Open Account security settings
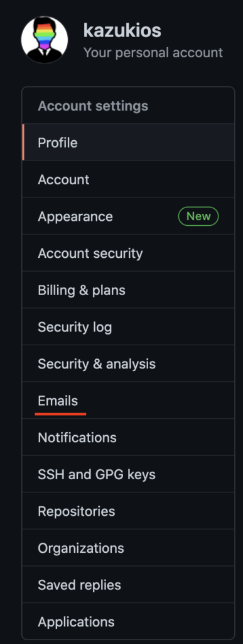 click(x=128, y=253)
